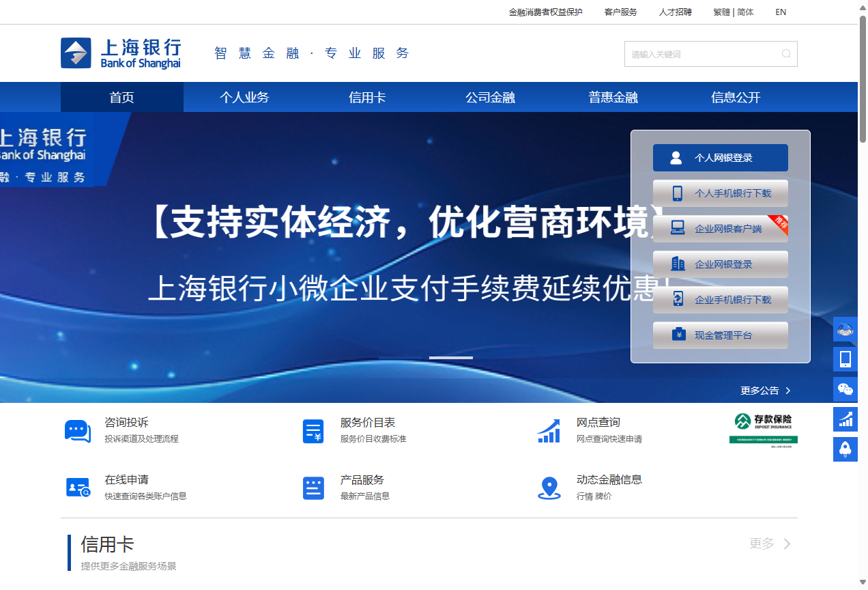Select the 首页 navigation tab

121,98
